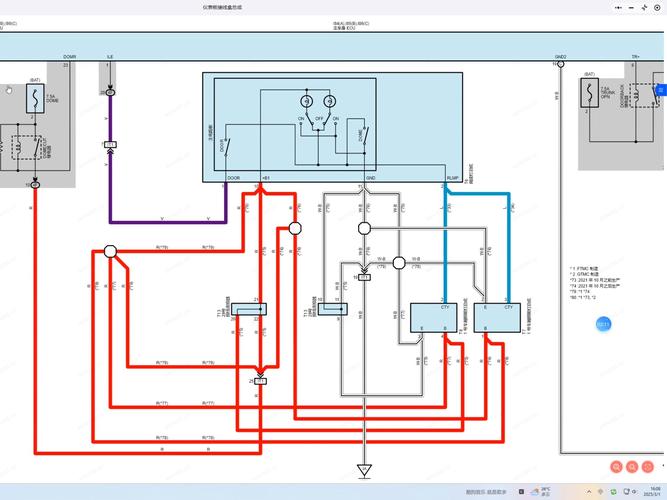Click the RLMP terminal label on lamp assembly

pyautogui.click(x=452, y=178)
